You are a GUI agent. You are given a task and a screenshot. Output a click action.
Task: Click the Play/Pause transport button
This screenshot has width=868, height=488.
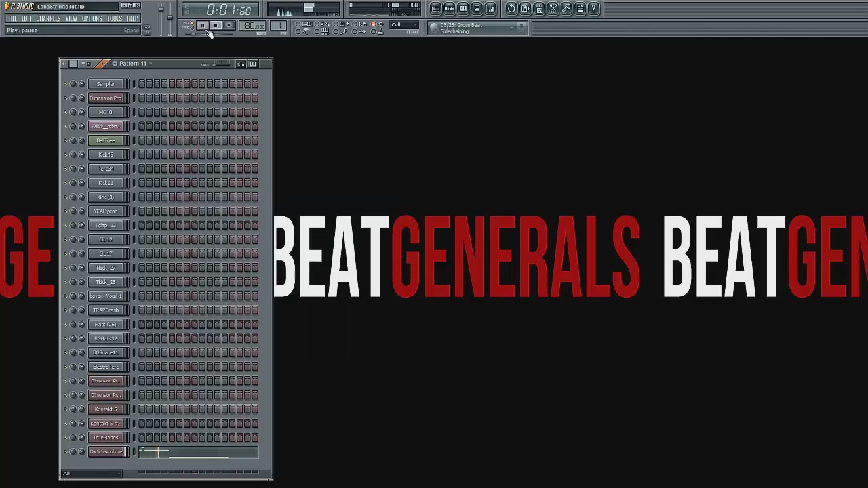pyautogui.click(x=202, y=26)
